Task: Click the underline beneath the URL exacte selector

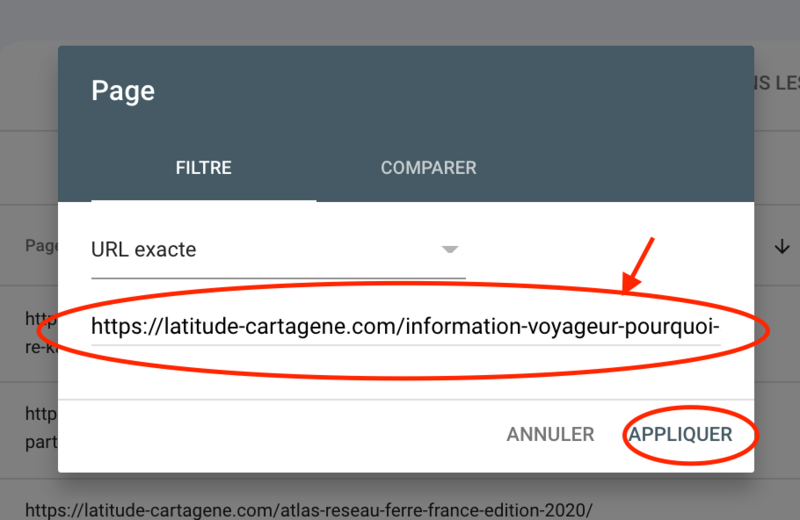Action: coord(278,277)
